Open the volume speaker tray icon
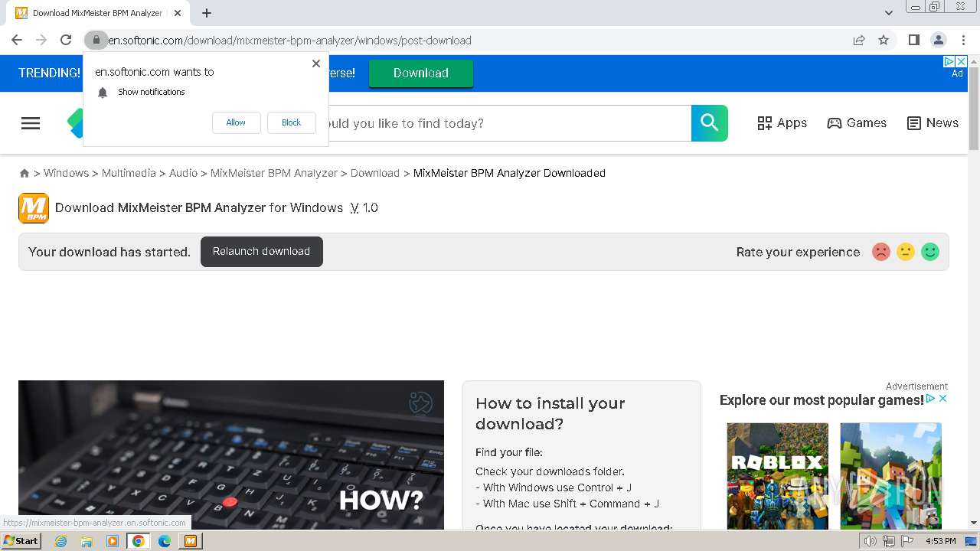This screenshot has height=551, width=980. (870, 541)
